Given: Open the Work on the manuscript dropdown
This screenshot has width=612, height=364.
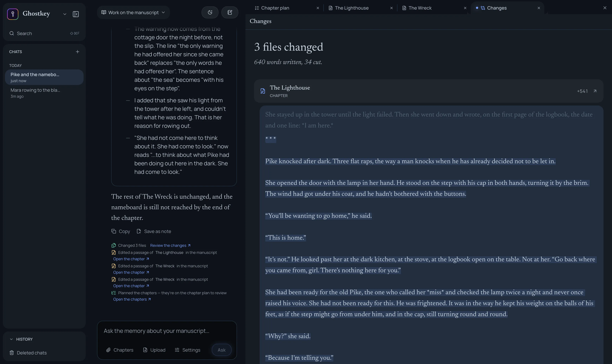Looking at the screenshot, I should pos(134,12).
